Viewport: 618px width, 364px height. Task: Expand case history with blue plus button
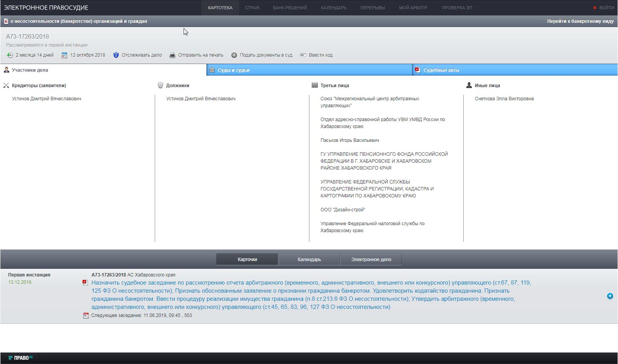610,296
